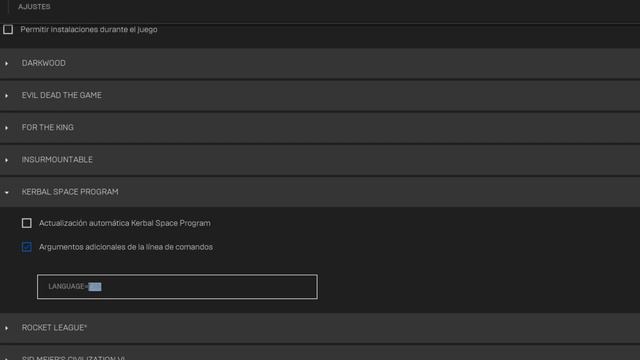Open the EVIL DEAD THE GAME row
This screenshot has height=360, width=640.
tap(320, 96)
